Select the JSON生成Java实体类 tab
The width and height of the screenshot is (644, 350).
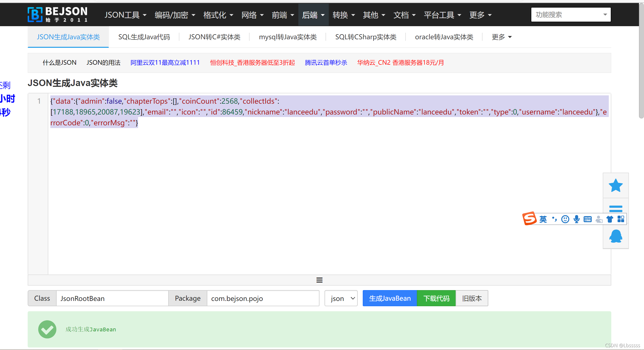pos(68,37)
